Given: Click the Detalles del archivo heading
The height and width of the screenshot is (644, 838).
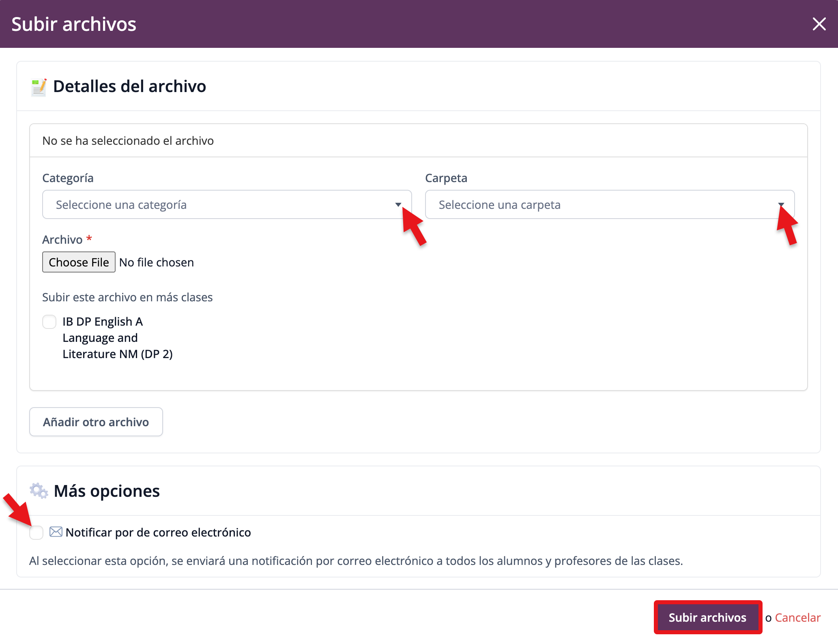Looking at the screenshot, I should [129, 86].
